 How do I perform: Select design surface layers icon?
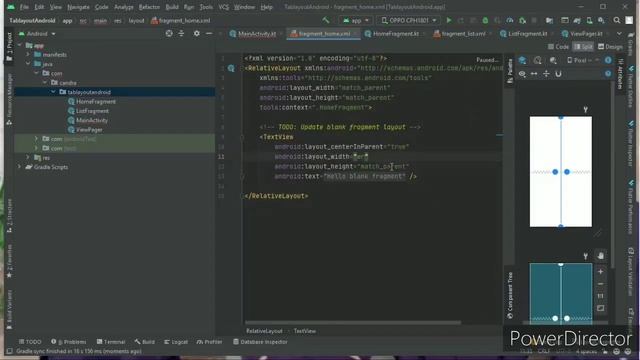[x=522, y=60]
